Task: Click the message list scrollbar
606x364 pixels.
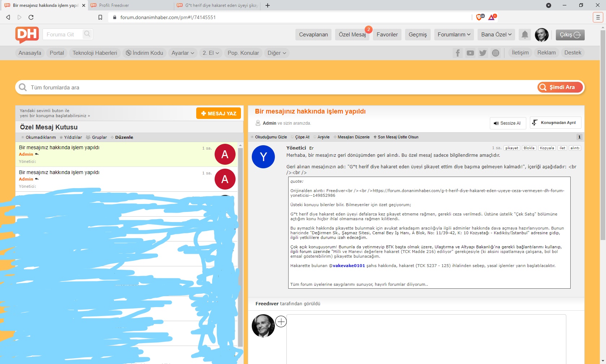Action: point(240,245)
